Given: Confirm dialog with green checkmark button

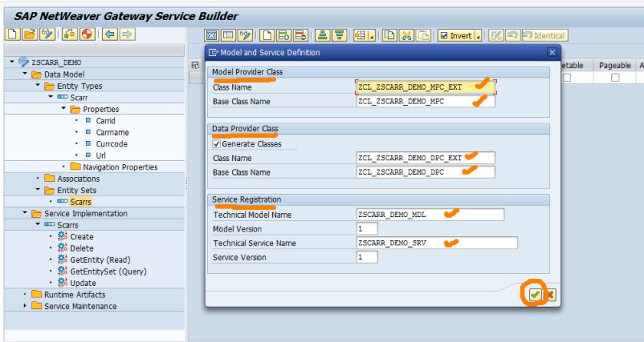Looking at the screenshot, I should [534, 294].
